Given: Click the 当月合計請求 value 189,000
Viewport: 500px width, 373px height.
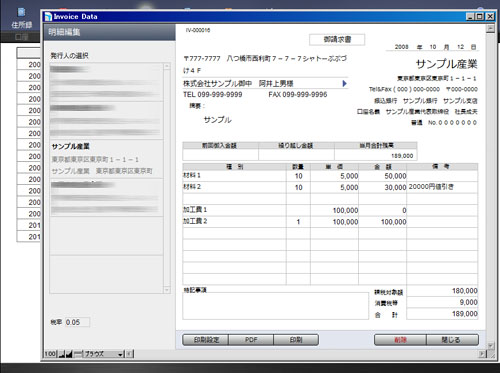Looking at the screenshot, I should [x=376, y=155].
